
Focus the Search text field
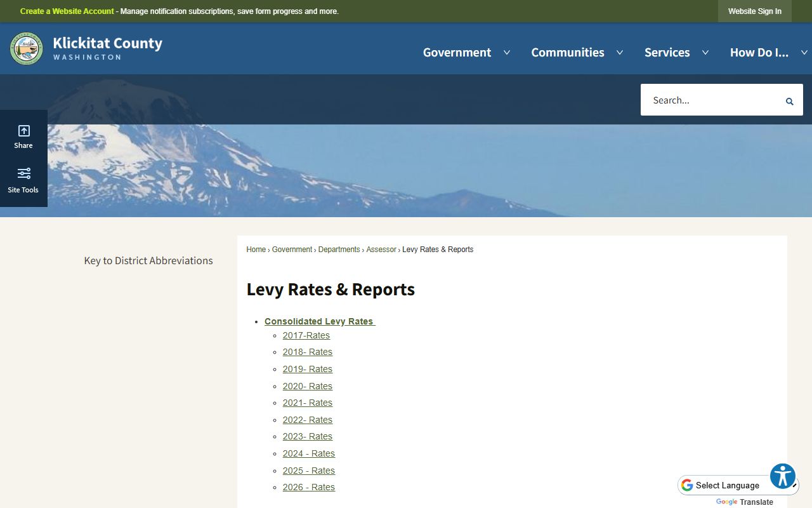710,100
